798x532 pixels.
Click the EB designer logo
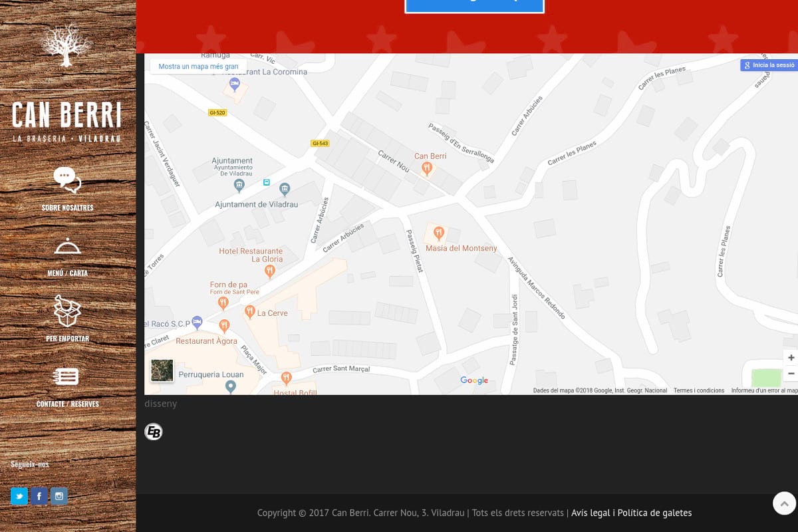coord(154,432)
